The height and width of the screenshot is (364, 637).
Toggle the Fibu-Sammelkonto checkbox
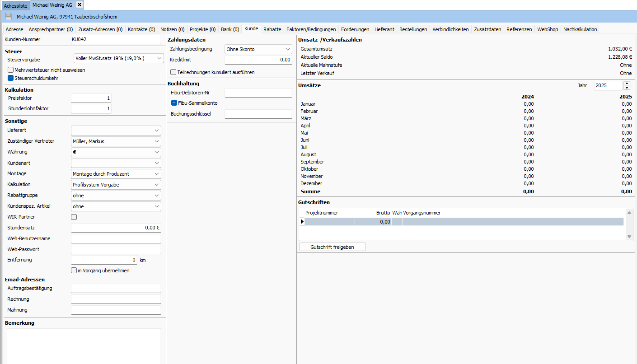173,103
